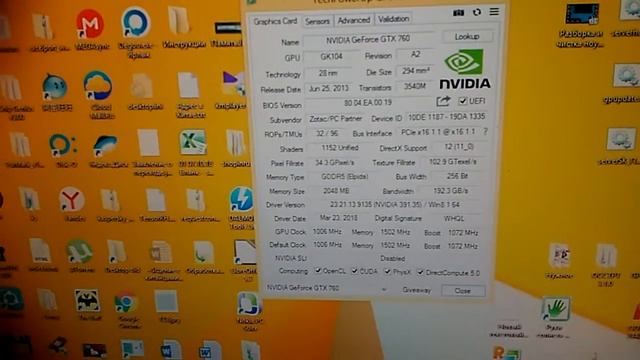Expand the GPU selection dropdown at bottom
Screen dimensions: 640x360
383,289
